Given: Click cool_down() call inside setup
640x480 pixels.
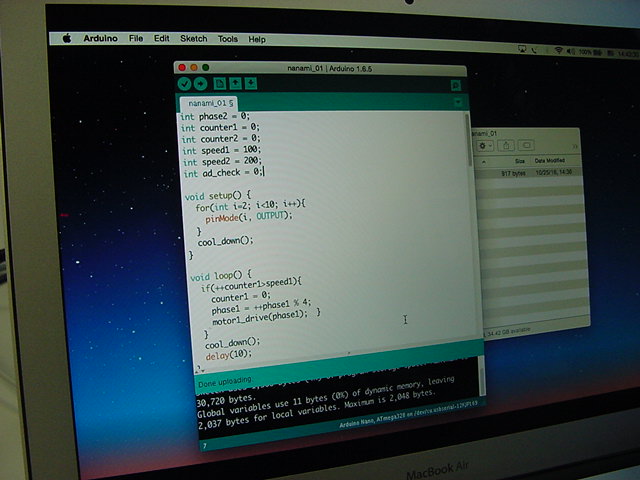Looking at the screenshot, I should tap(225, 241).
